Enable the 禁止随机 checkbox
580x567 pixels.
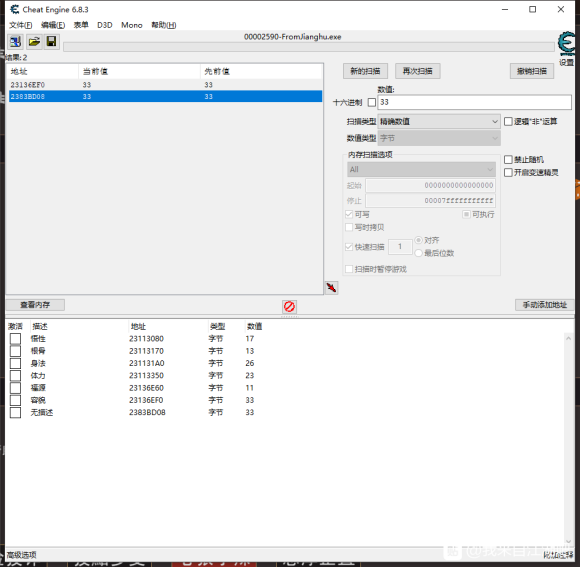point(508,159)
